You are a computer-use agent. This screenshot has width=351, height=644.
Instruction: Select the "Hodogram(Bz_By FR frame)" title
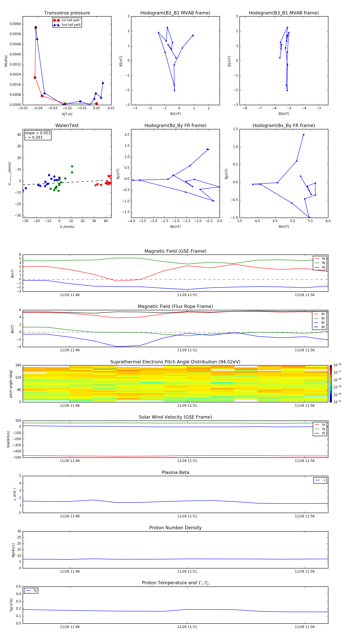pyautogui.click(x=175, y=125)
